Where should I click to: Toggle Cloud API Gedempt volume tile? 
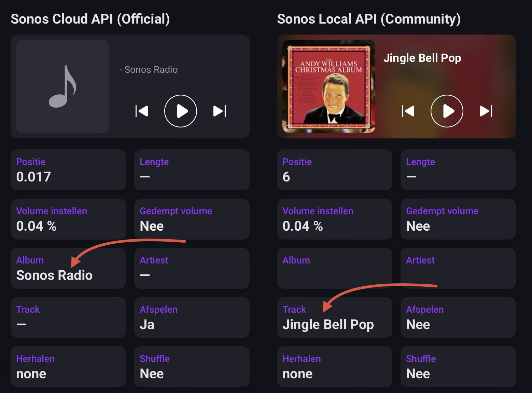tap(192, 219)
